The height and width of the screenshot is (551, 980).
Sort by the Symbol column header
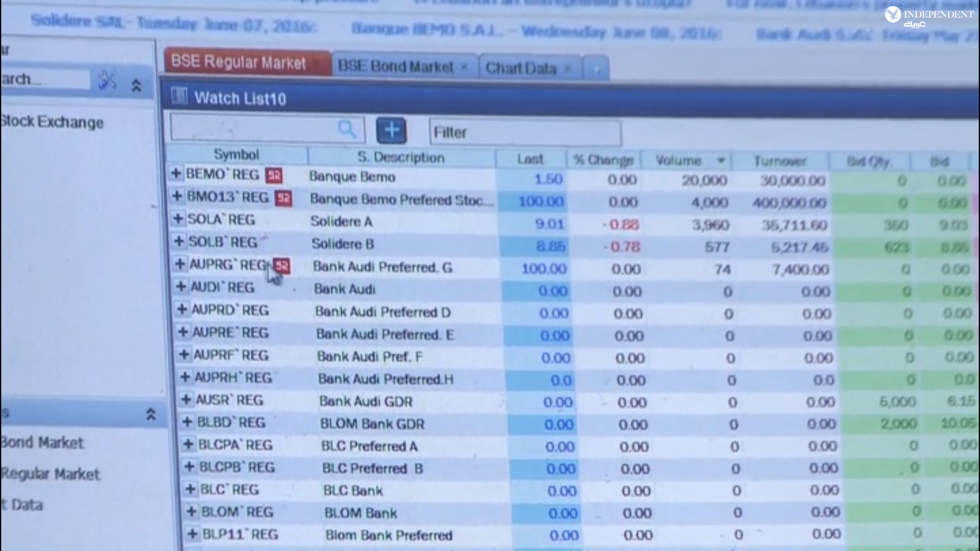[236, 154]
